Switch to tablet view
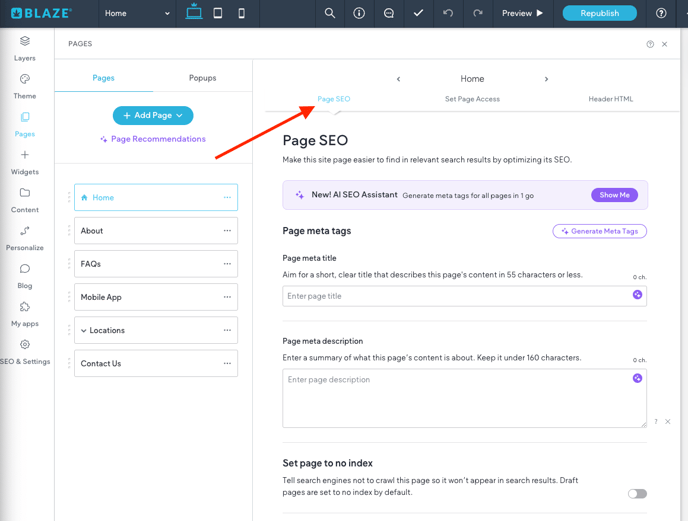 pos(218,13)
